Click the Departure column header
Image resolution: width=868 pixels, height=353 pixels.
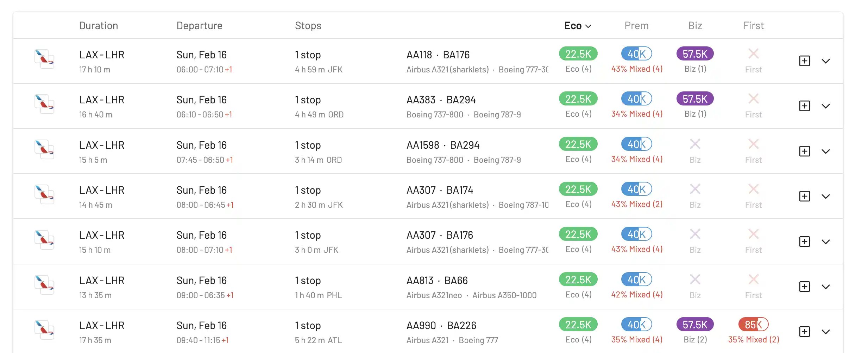(199, 26)
